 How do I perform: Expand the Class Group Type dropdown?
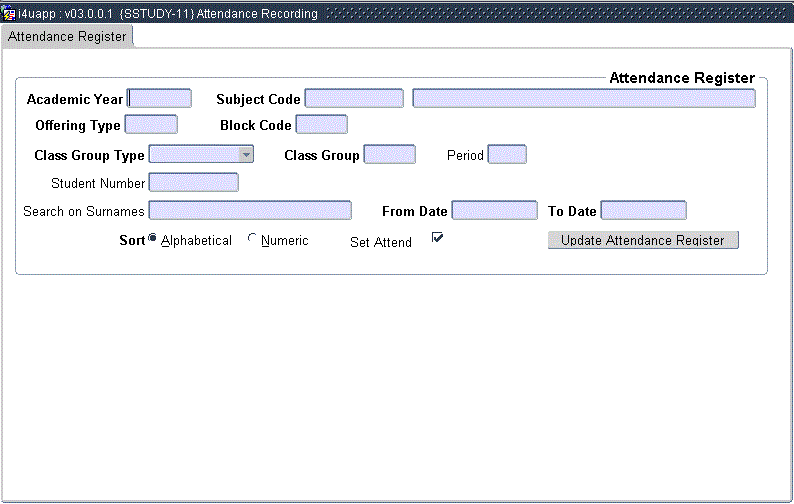pyautogui.click(x=245, y=154)
